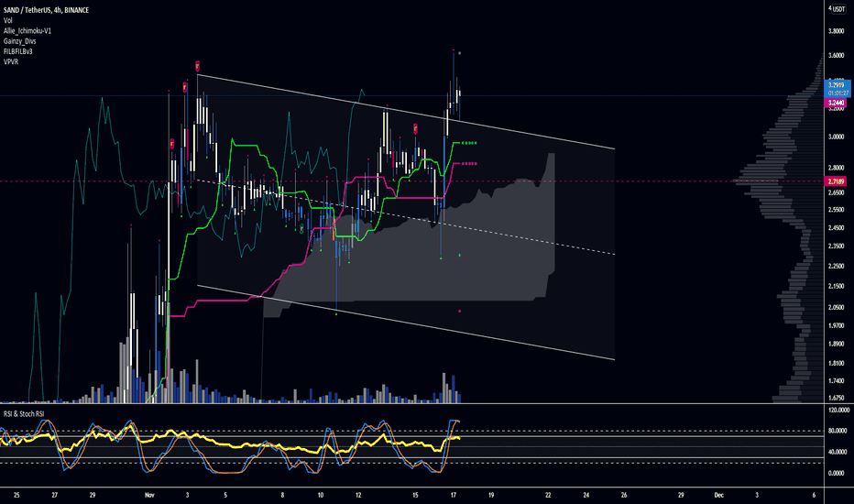Click the 10 date on time axis
The image size is (854, 504).
coord(321,495)
